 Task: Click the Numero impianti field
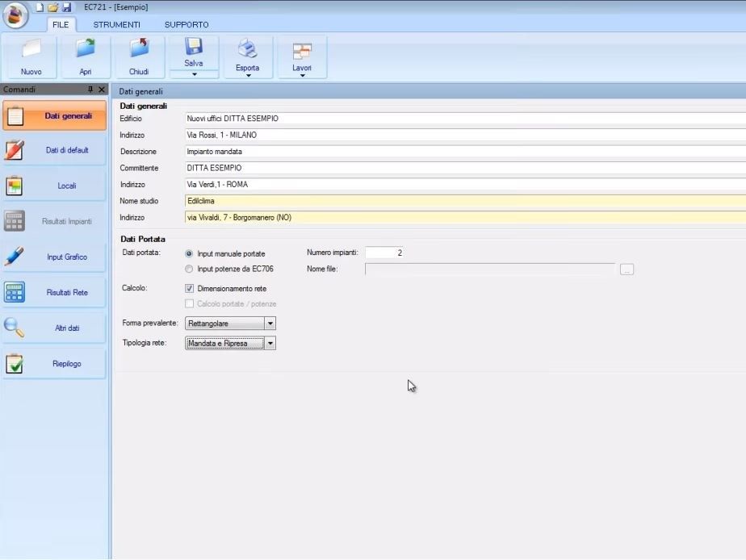pos(384,253)
